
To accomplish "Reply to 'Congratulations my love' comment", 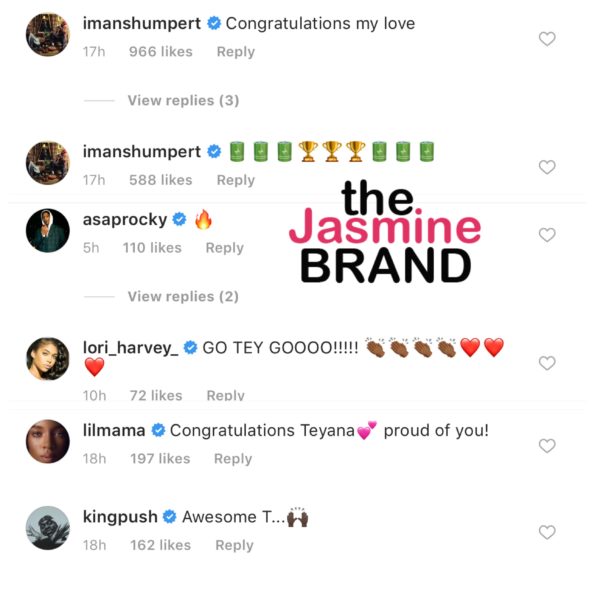I will (236, 52).
